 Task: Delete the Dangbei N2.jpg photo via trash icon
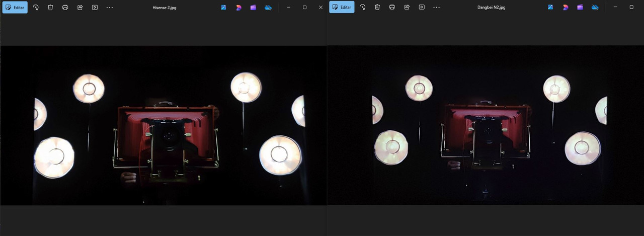click(377, 8)
